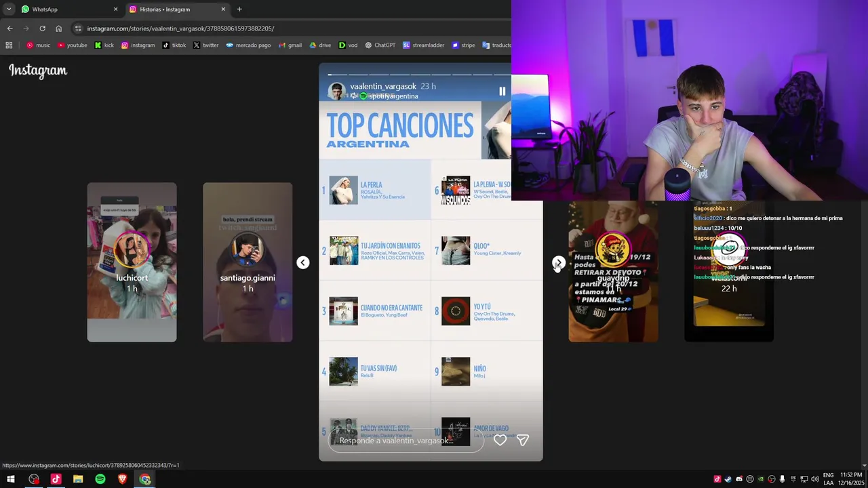Open guaydrip story thumbnail
868x488 pixels.
click(613, 271)
